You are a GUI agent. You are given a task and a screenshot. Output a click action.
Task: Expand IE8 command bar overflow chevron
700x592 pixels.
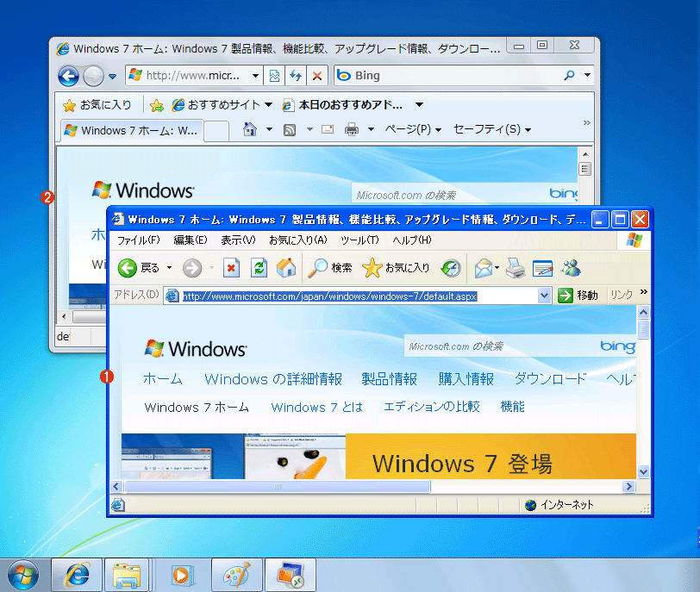click(586, 122)
